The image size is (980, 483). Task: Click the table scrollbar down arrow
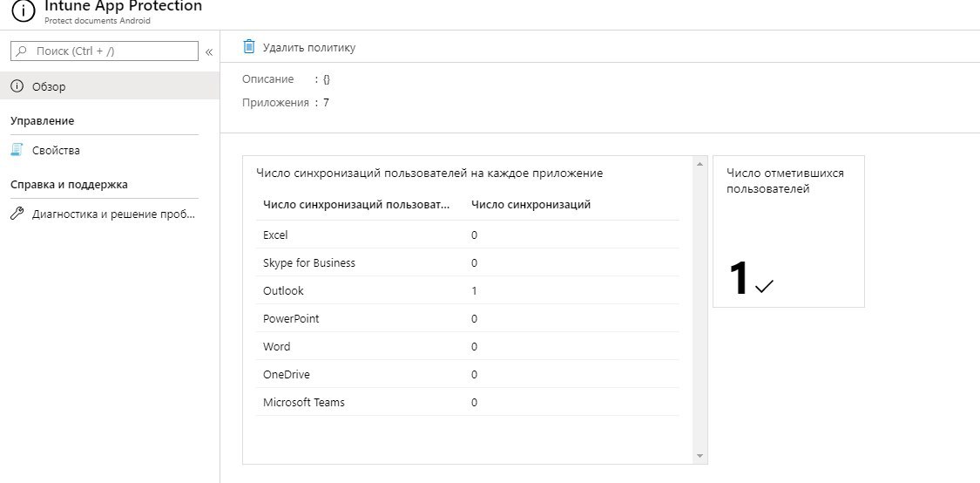pyautogui.click(x=700, y=455)
